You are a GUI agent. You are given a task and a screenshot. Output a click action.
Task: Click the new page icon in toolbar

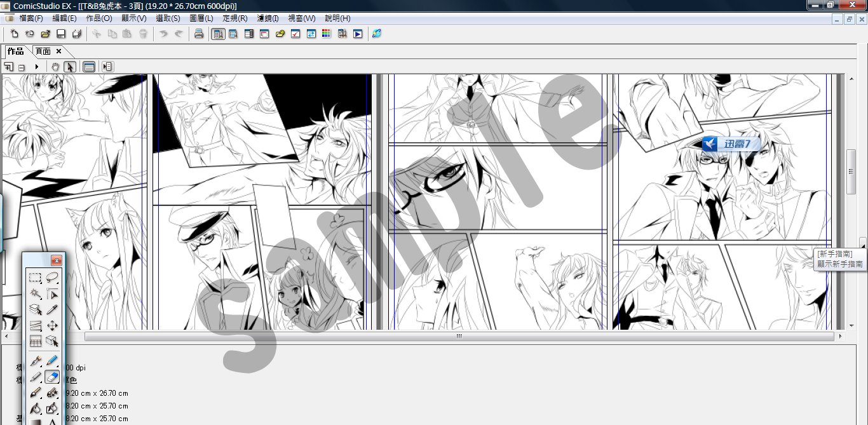click(13, 34)
